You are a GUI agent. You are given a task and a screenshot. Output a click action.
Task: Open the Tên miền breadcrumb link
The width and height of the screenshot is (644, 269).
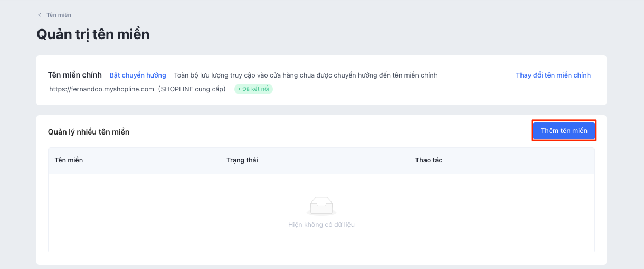click(59, 15)
